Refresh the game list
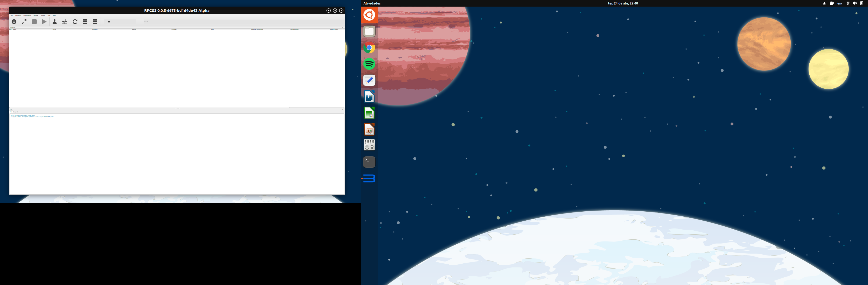The height and width of the screenshot is (285, 868). click(x=75, y=22)
